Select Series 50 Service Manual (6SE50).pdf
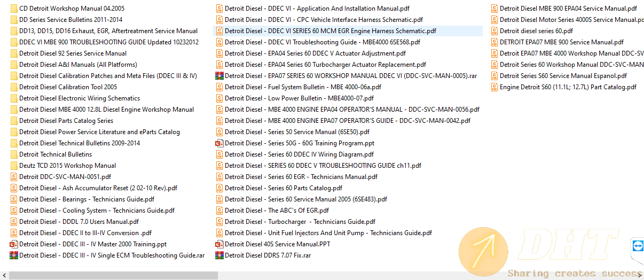 pyautogui.click(x=297, y=132)
